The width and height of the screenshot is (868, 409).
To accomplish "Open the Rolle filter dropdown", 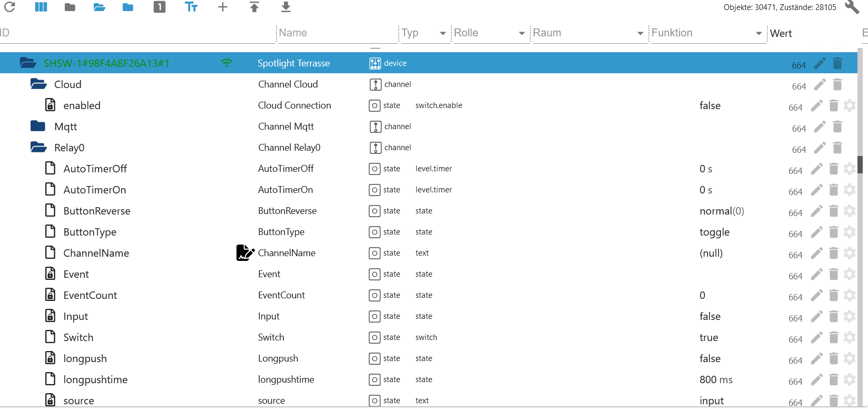I will (x=521, y=33).
